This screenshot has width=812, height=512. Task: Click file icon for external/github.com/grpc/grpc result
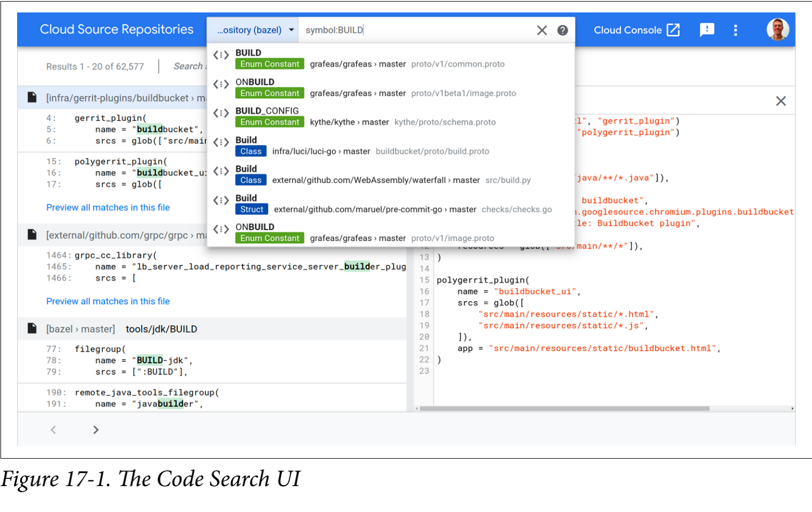coord(32,235)
